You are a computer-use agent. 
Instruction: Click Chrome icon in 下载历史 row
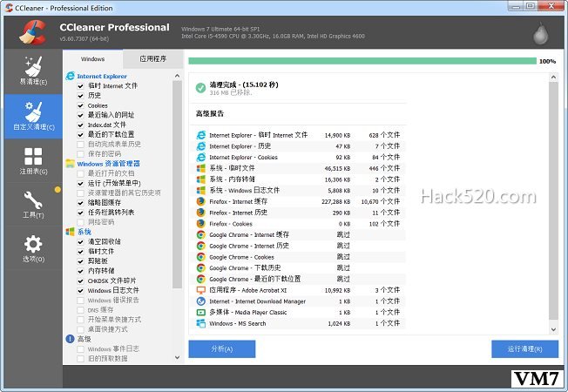(x=200, y=268)
